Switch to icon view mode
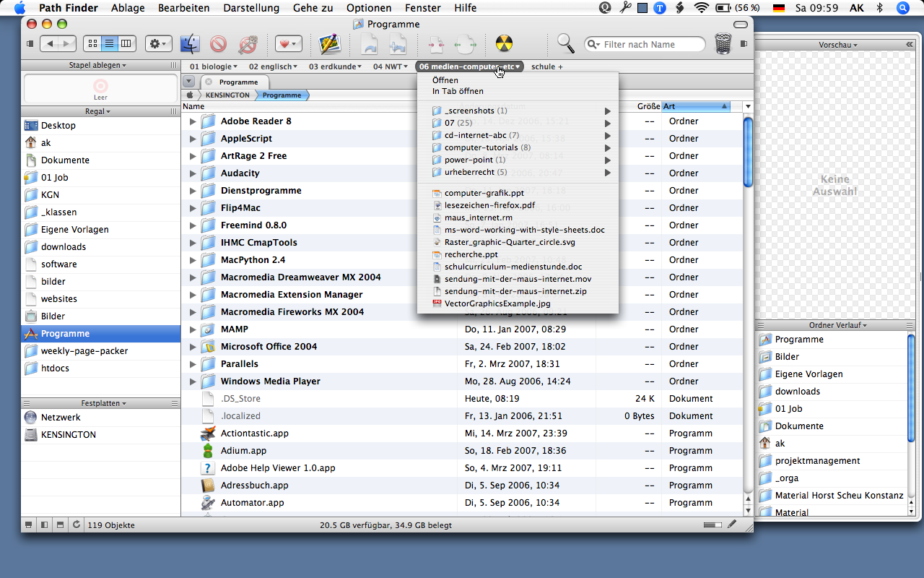Viewport: 924px width, 578px height. (x=92, y=44)
